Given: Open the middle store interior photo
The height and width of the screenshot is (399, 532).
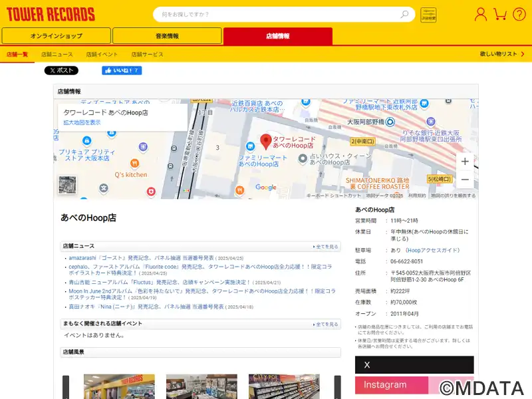Looking at the screenshot, I should coord(201,386).
